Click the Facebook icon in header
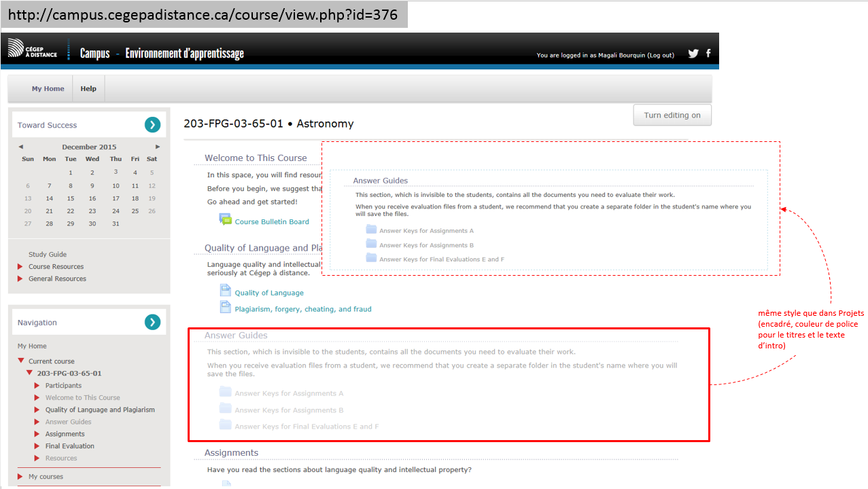The width and height of the screenshot is (868, 489). point(708,53)
